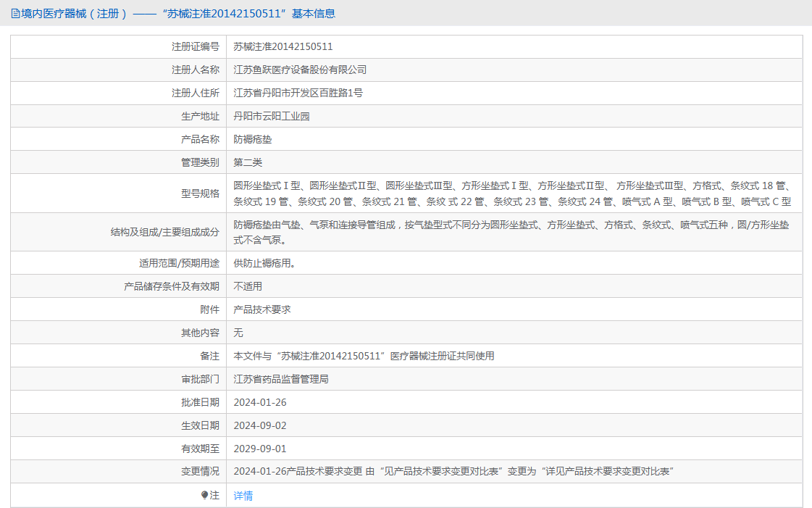812x508 pixels.
Task: Click the 附件 row label
Action: click(209, 309)
